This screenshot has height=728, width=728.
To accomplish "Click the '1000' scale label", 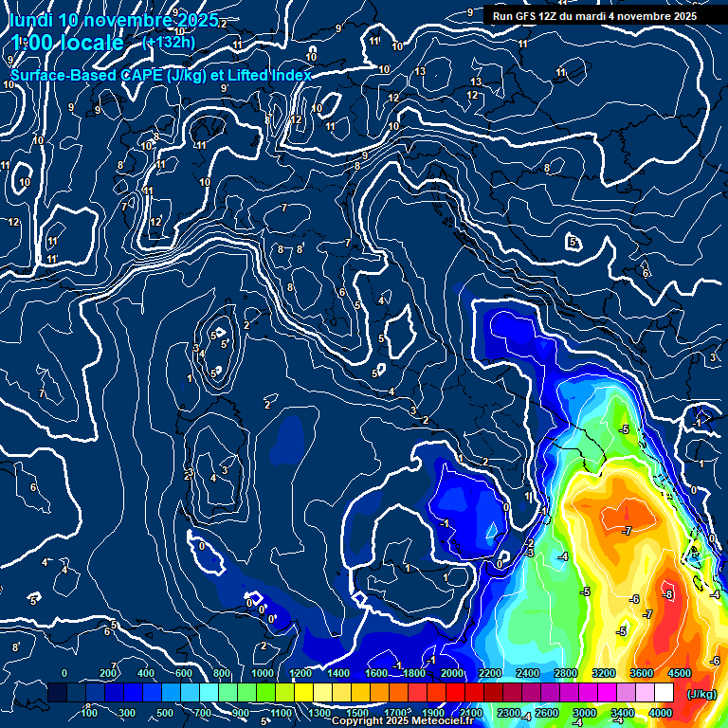I will pos(263,673).
